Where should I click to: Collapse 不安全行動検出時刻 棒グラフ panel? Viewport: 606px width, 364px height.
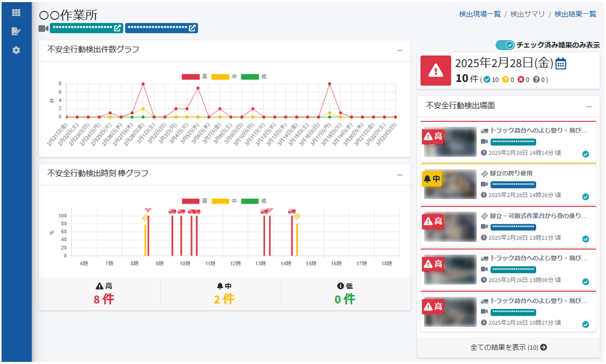click(x=399, y=175)
